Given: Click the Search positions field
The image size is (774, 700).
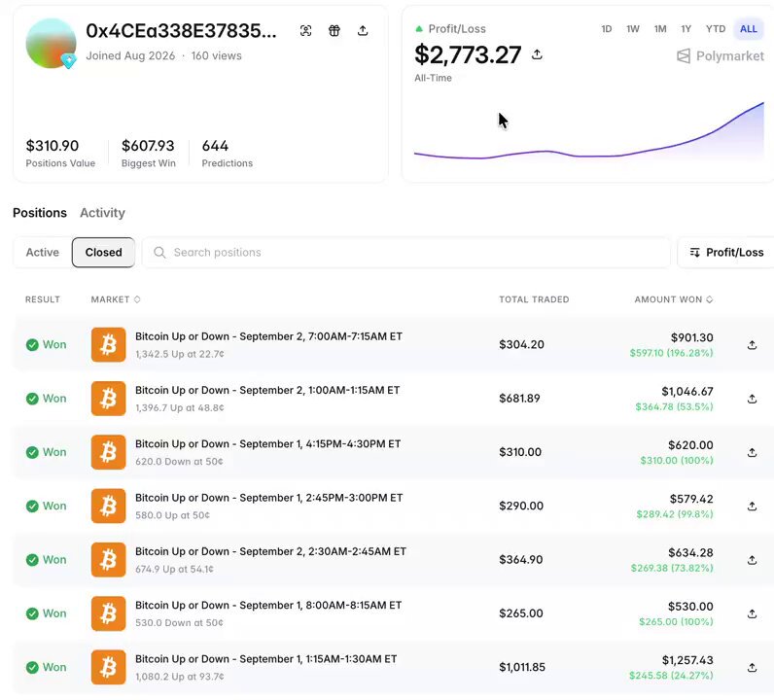Looking at the screenshot, I should point(406,252).
